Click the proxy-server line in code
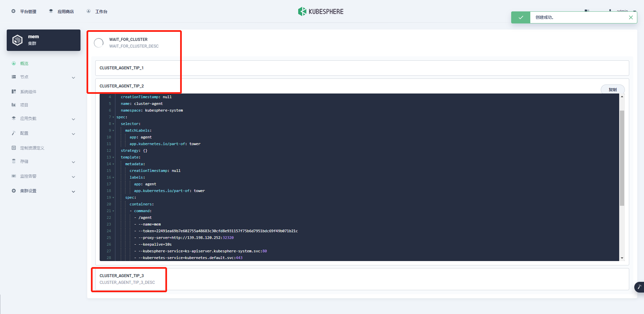This screenshot has width=644, height=314. point(184,238)
